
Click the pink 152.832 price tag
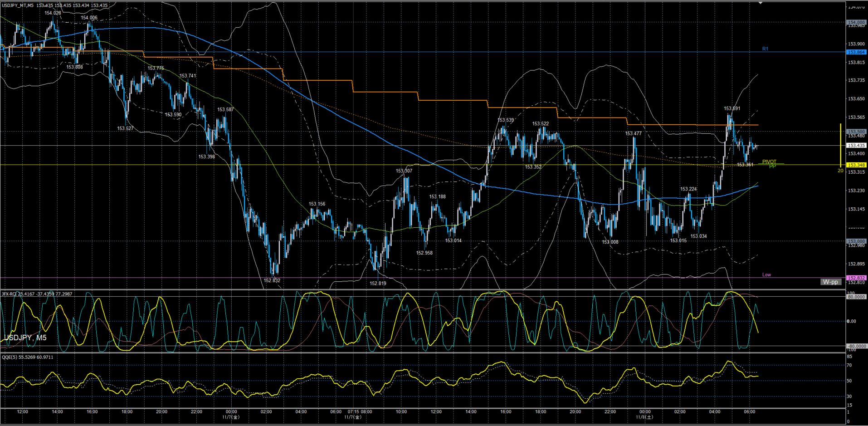click(x=856, y=278)
